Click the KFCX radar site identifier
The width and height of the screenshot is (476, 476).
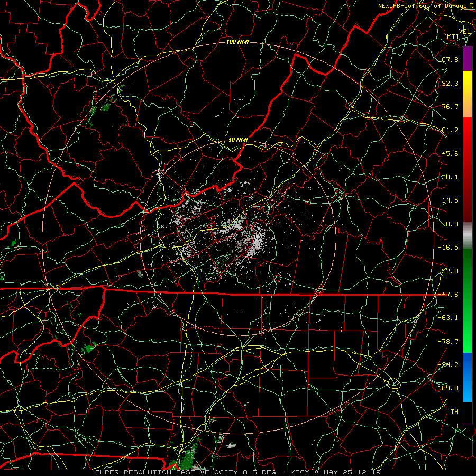(x=301, y=472)
